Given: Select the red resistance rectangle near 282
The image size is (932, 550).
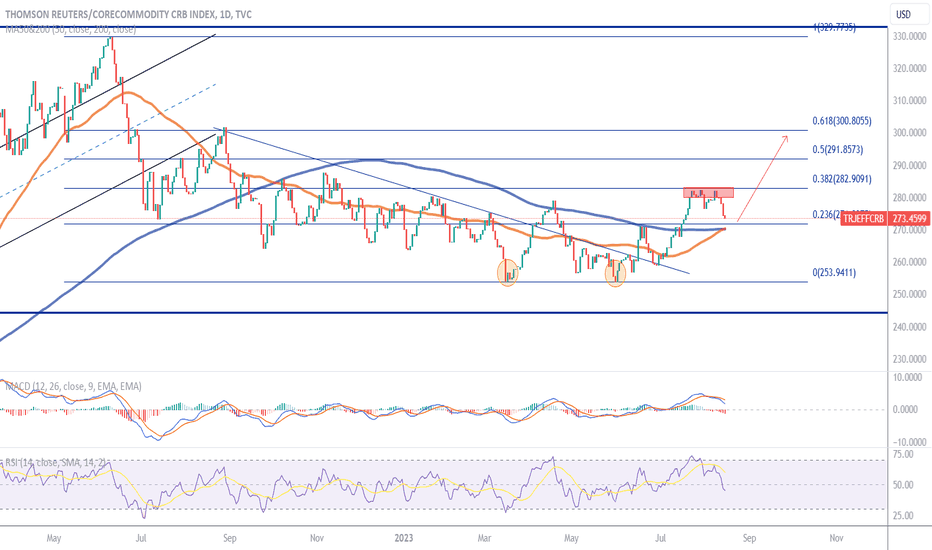Looking at the screenshot, I should point(709,193).
